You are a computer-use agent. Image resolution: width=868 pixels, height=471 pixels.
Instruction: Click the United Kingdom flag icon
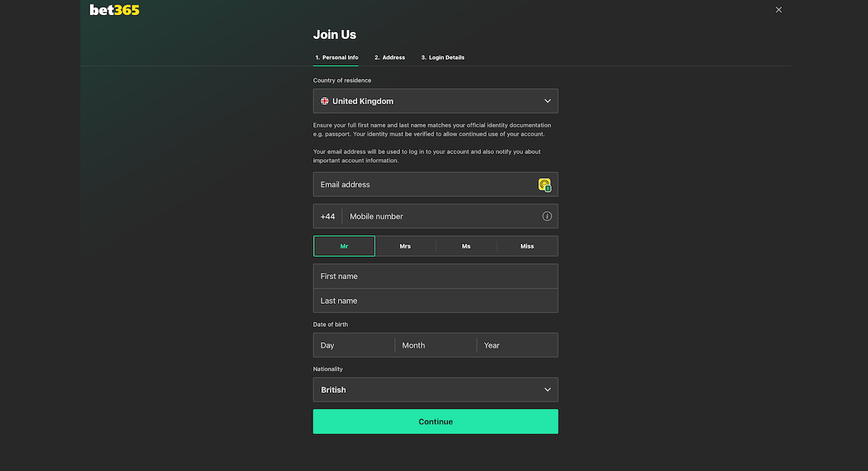[325, 101]
